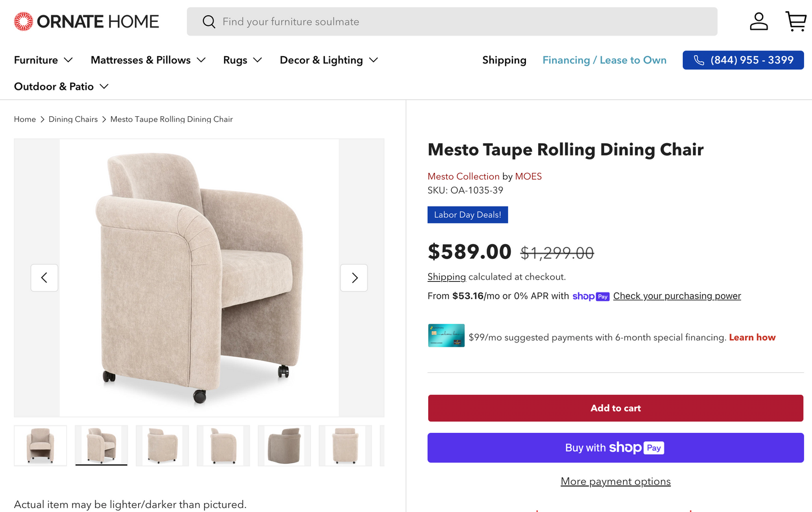Click the search magnifier icon
812x512 pixels.
click(208, 21)
